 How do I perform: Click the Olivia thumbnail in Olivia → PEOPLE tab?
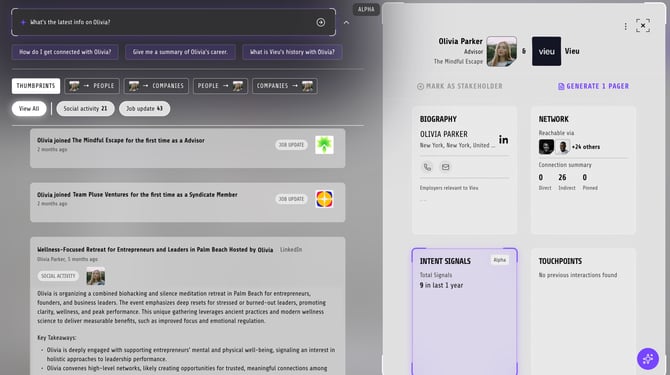point(74,86)
